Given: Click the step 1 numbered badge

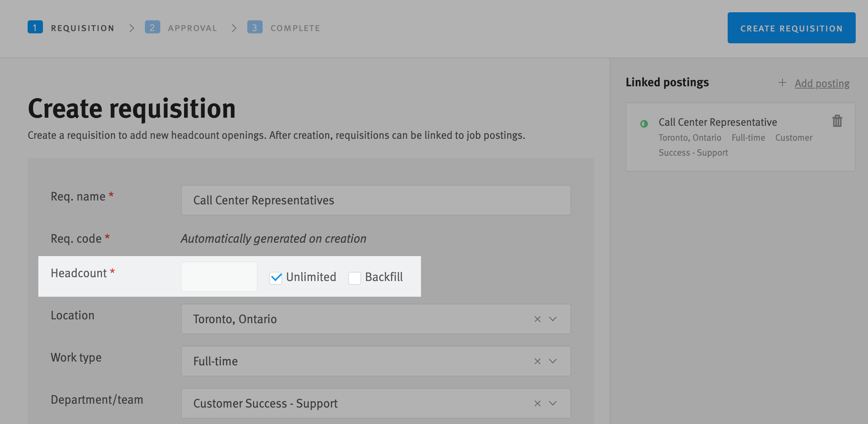Looking at the screenshot, I should point(35,27).
